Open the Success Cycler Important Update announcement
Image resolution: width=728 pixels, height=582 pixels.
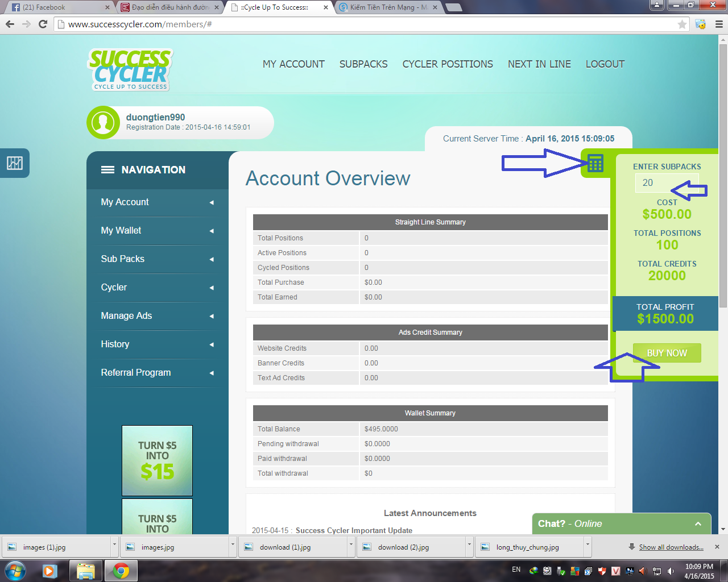[x=354, y=530]
